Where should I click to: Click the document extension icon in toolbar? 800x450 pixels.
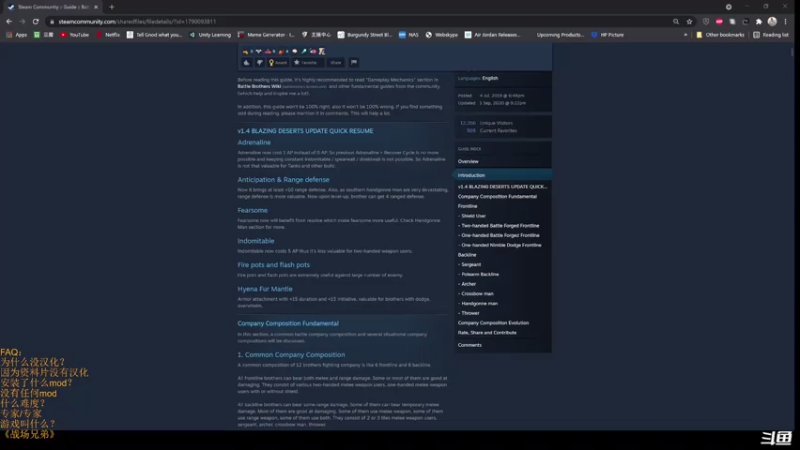732,21
